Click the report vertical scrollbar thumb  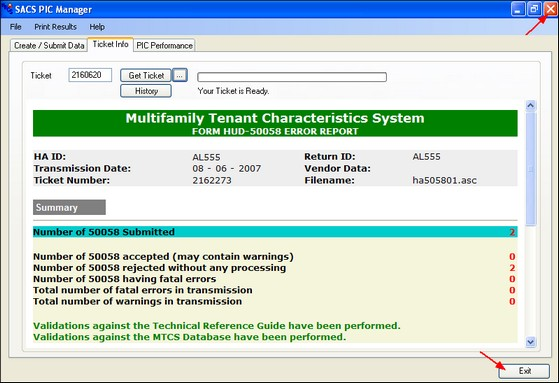click(x=530, y=169)
